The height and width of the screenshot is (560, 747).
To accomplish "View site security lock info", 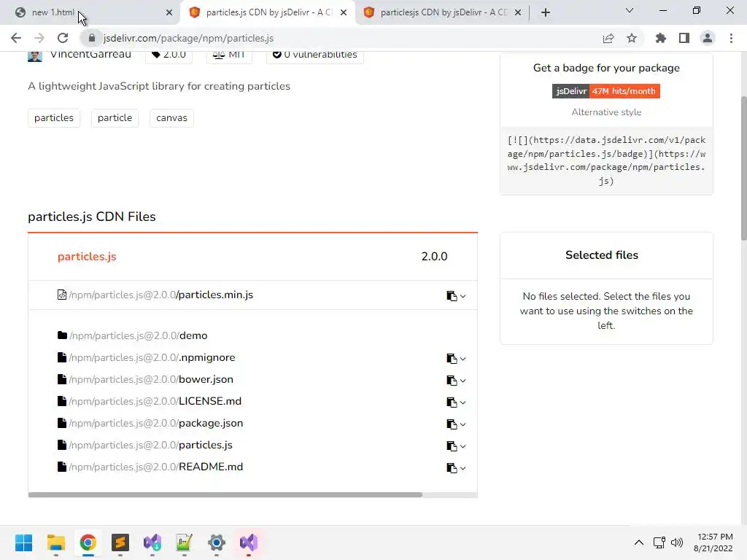I will [92, 38].
